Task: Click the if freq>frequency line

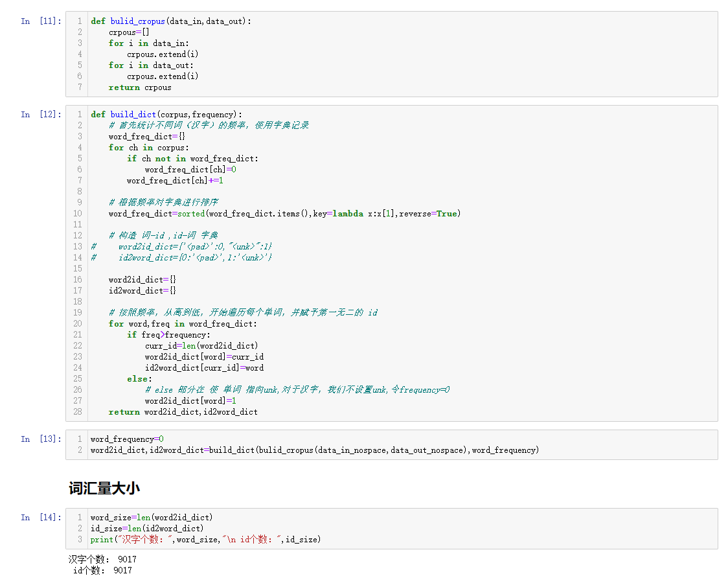Action: coord(168,335)
